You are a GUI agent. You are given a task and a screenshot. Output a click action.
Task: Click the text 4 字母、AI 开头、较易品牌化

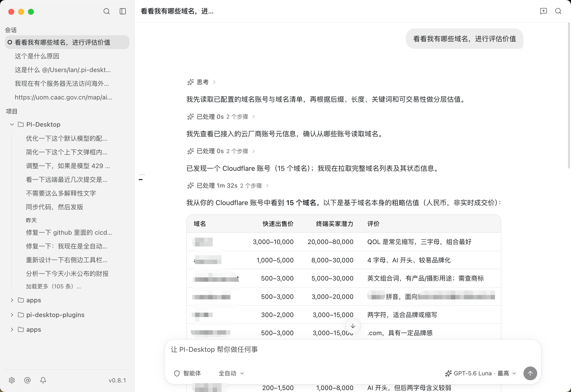[409, 260]
